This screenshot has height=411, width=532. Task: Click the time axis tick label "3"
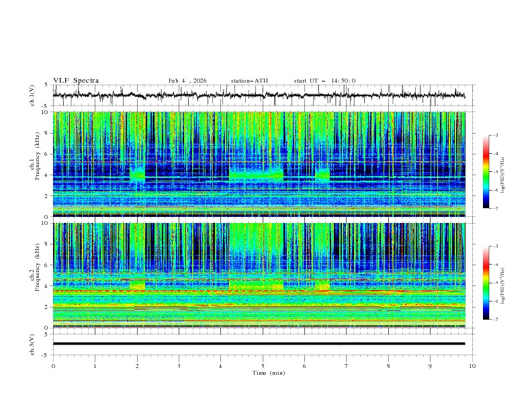(x=179, y=366)
